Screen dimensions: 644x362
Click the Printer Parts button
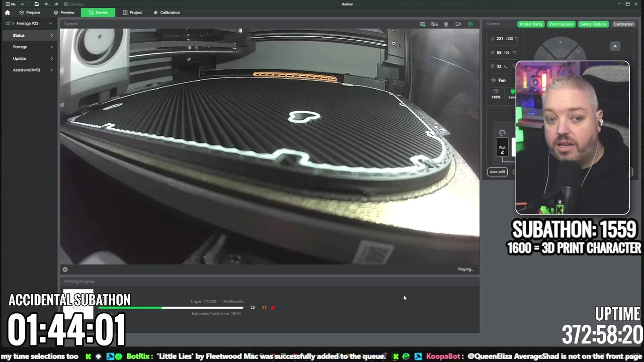tap(531, 24)
